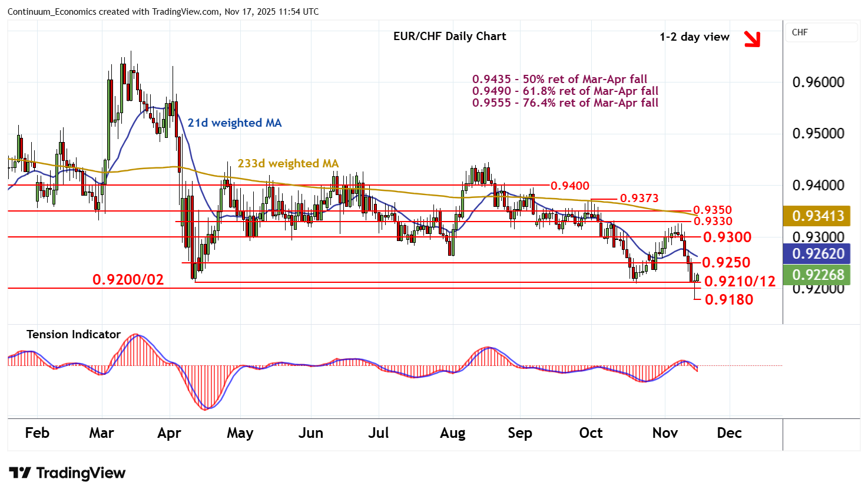Click the Aug marker on time axis
868x495 pixels.
pyautogui.click(x=452, y=433)
